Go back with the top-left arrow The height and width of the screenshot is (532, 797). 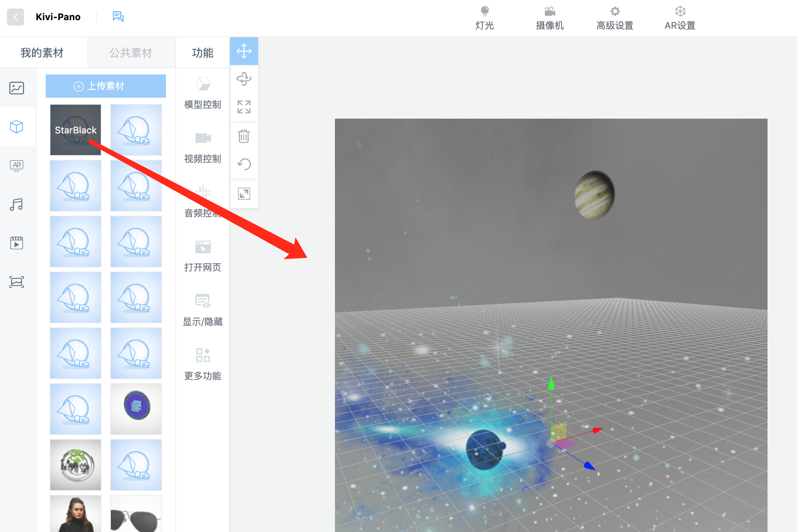coord(16,17)
